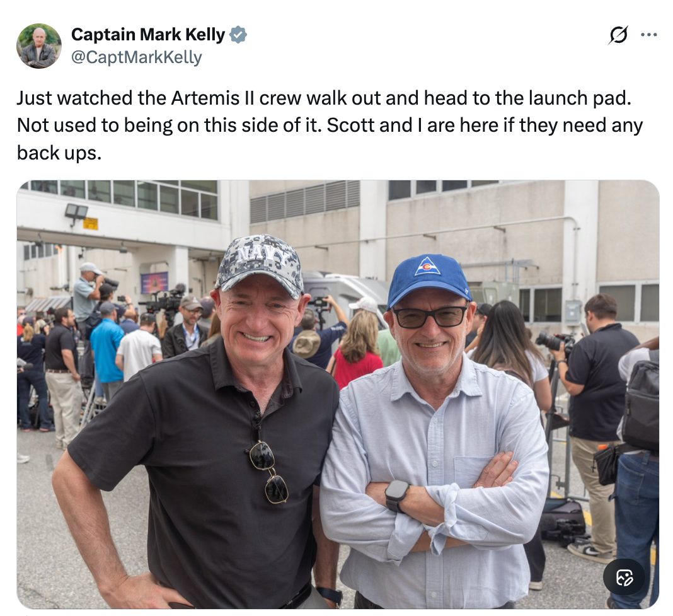Click the edit image icon on photo

click(x=624, y=577)
